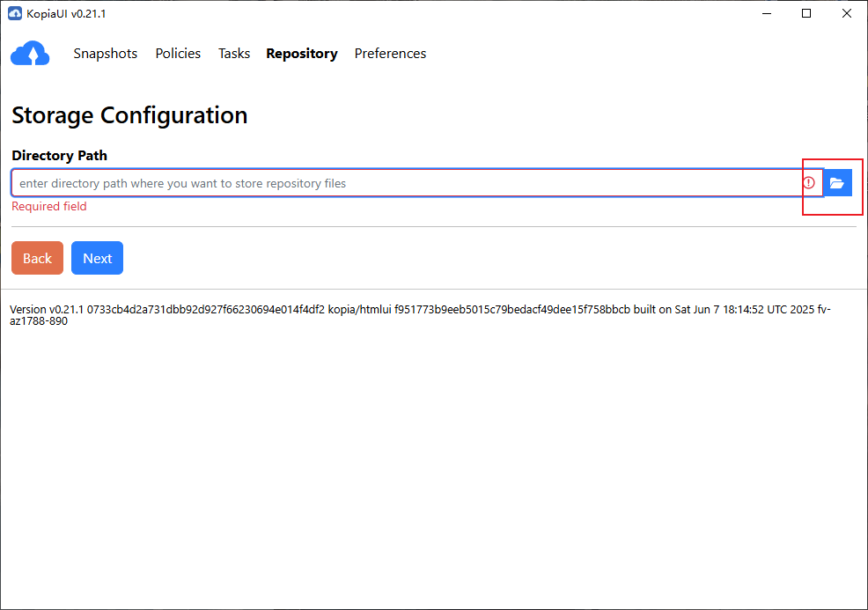868x610 pixels.
Task: Open the Preferences tab
Action: (390, 54)
